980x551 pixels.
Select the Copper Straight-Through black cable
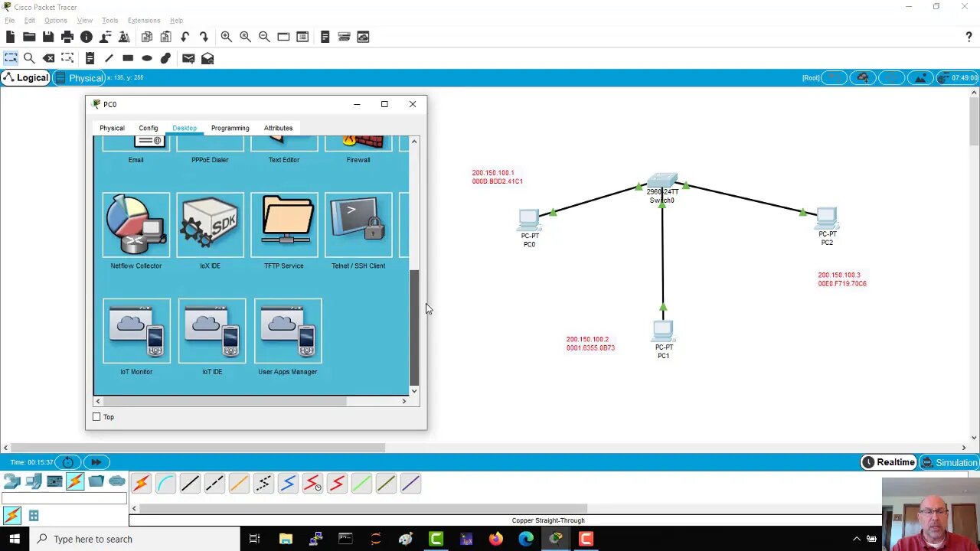click(x=190, y=483)
